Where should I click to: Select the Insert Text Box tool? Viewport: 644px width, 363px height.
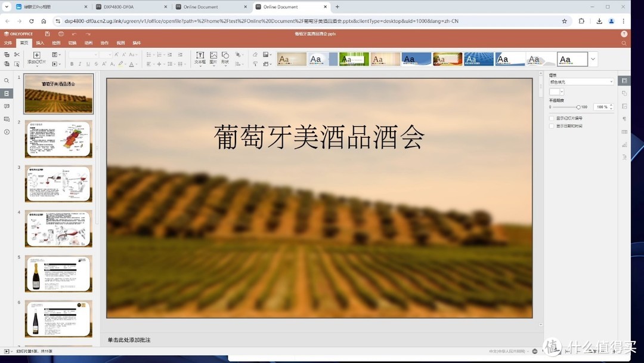click(200, 58)
